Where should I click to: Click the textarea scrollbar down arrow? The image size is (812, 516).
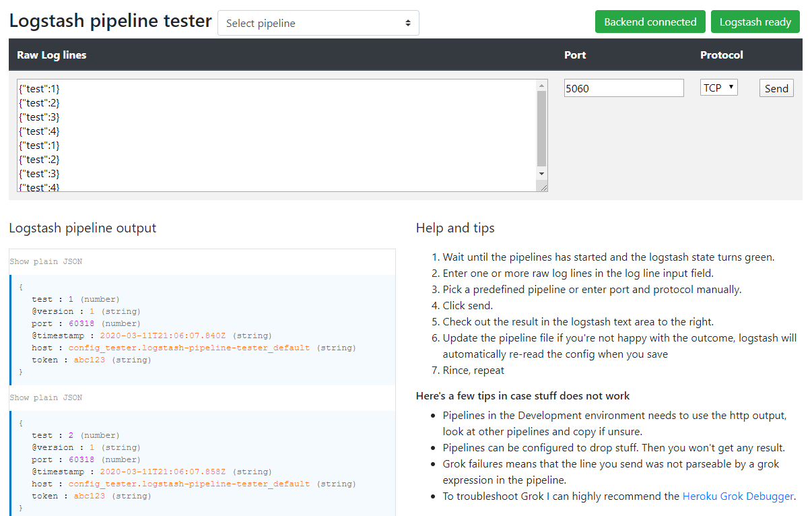coord(542,174)
